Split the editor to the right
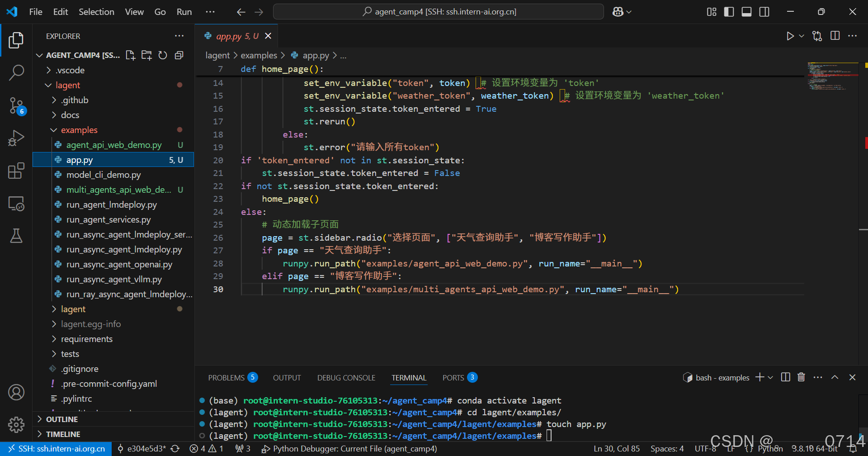Image resolution: width=868 pixels, height=456 pixels. [x=835, y=36]
